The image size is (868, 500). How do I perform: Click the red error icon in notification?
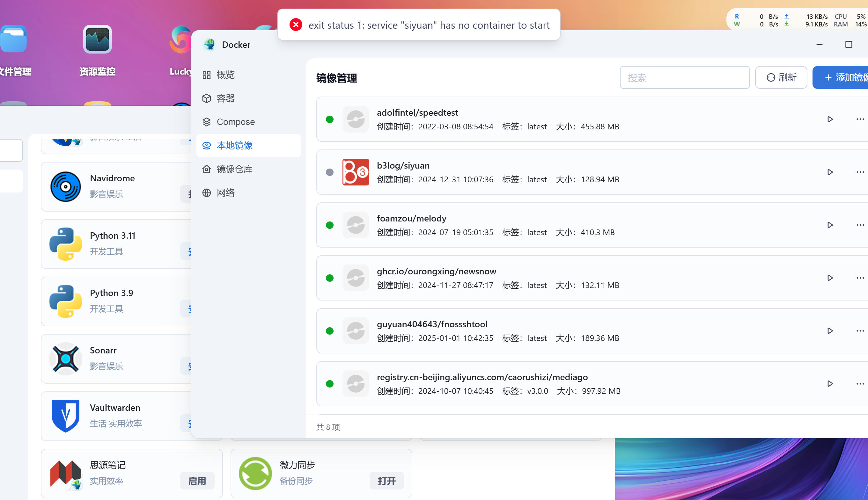[x=296, y=25]
